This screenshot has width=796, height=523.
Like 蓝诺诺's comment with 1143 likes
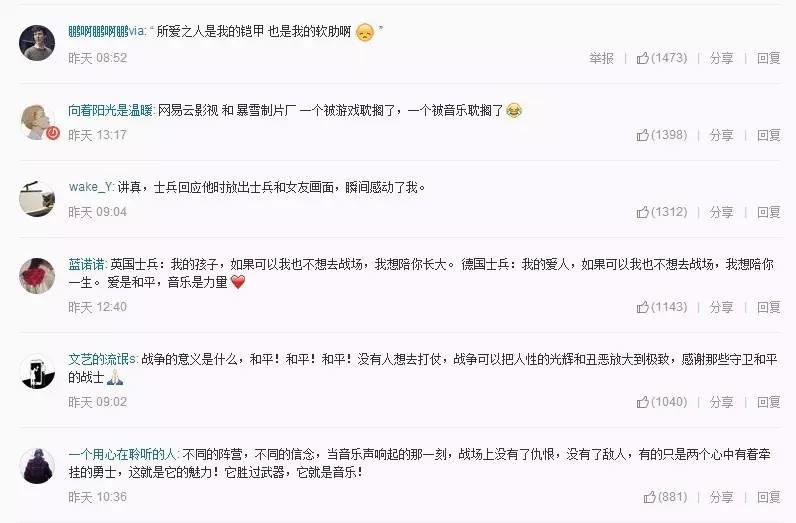(661, 307)
